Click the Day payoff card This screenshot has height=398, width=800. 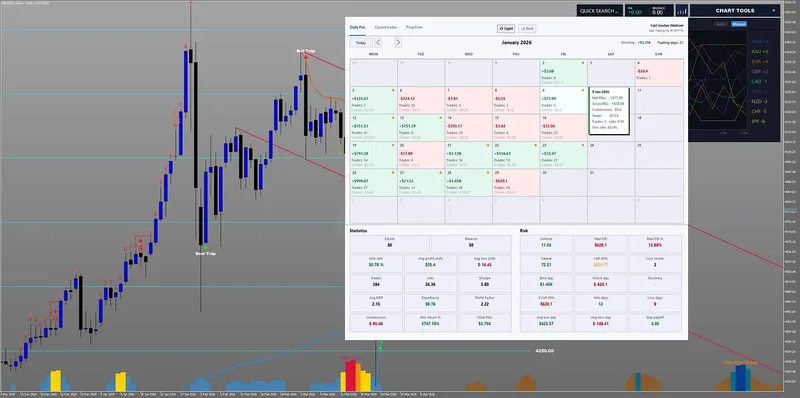click(655, 322)
